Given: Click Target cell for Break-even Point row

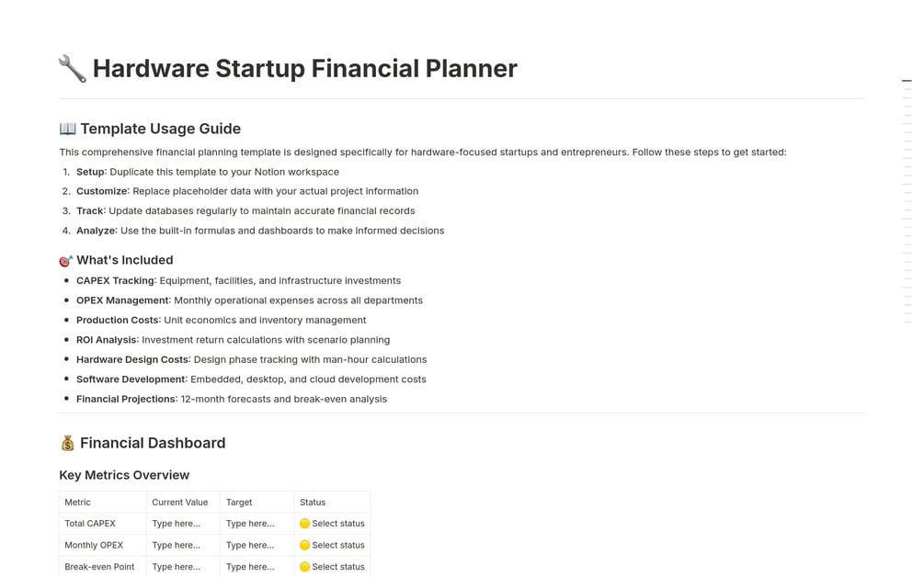Looking at the screenshot, I should pos(257,567).
